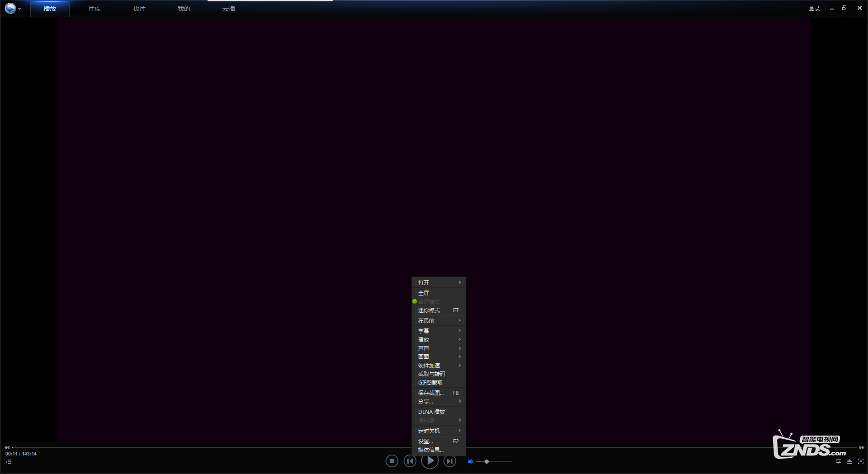
Task: Switch to the 云播 tab
Action: [x=229, y=9]
